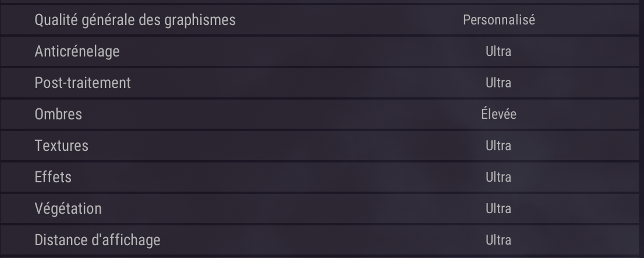The height and width of the screenshot is (258, 644).
Task: Open the Personnalisé overall graphics quality value
Action: pyautogui.click(x=498, y=20)
